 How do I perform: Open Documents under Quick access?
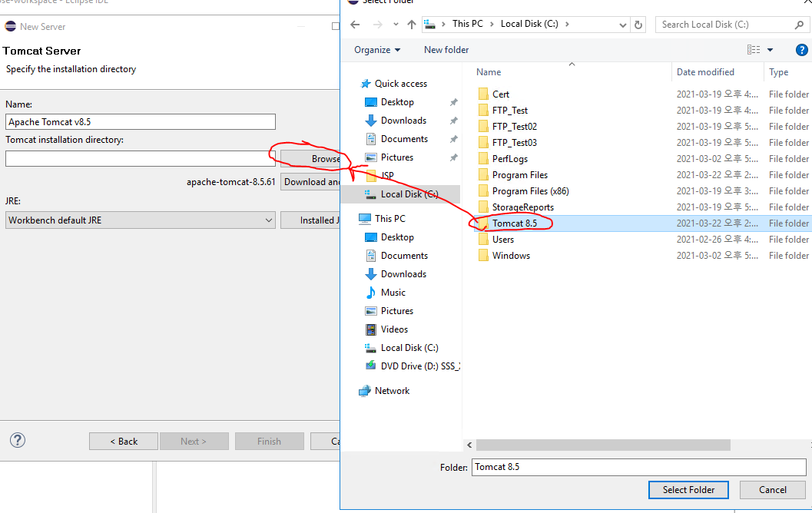(x=404, y=139)
